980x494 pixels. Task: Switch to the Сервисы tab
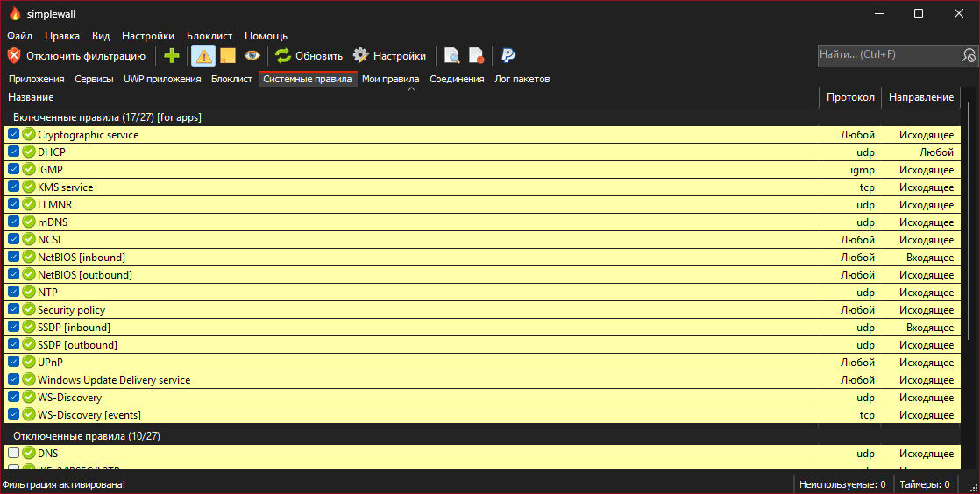[x=95, y=79]
